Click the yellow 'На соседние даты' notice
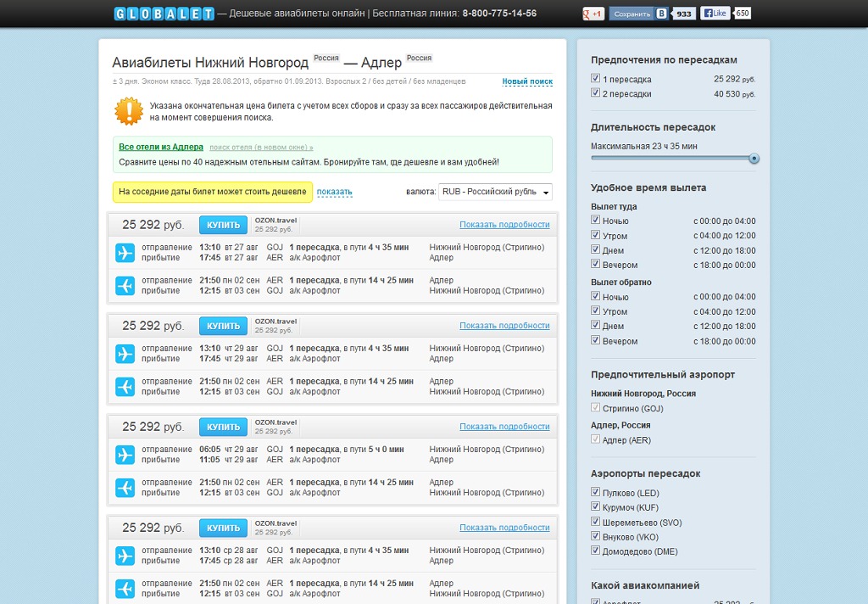The image size is (868, 604). [x=213, y=193]
